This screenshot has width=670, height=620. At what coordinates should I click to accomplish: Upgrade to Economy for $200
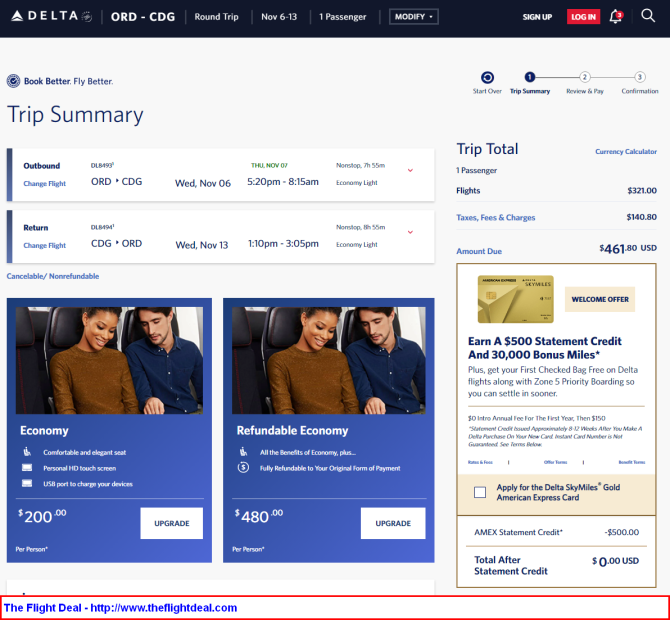click(172, 523)
